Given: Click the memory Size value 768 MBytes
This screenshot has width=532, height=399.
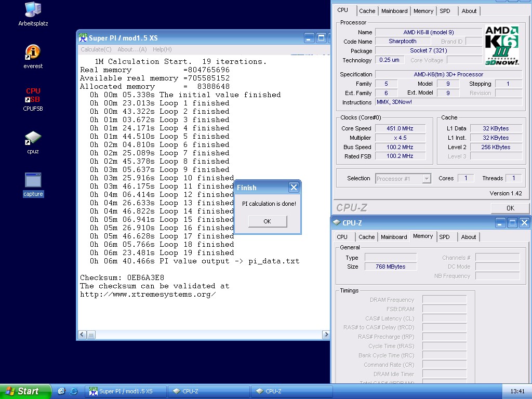Looking at the screenshot, I should click(x=391, y=267).
